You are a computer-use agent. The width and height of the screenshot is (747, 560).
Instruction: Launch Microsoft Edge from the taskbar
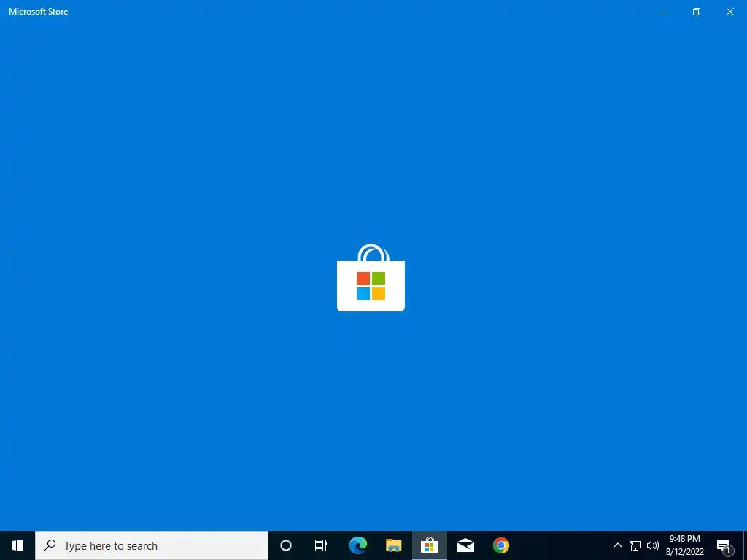(x=358, y=545)
